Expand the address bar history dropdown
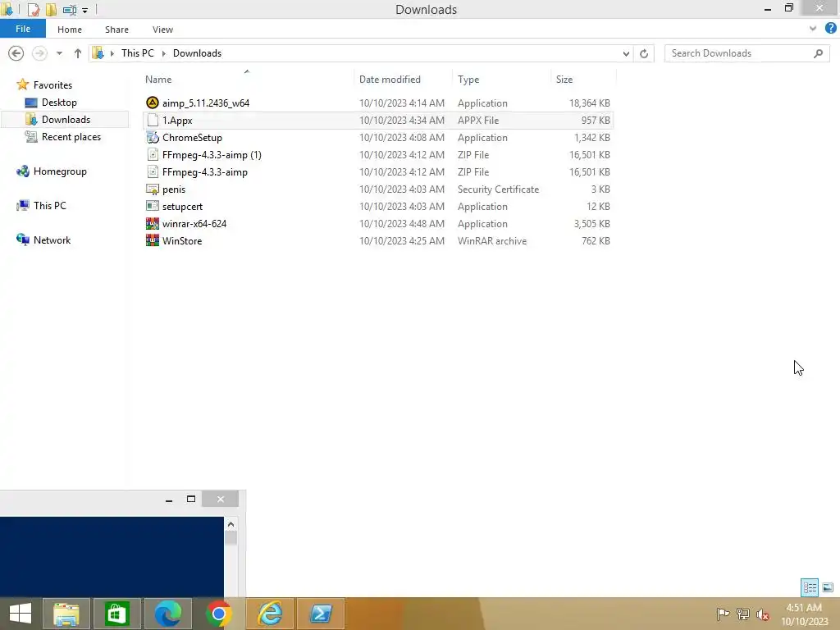 [x=626, y=53]
